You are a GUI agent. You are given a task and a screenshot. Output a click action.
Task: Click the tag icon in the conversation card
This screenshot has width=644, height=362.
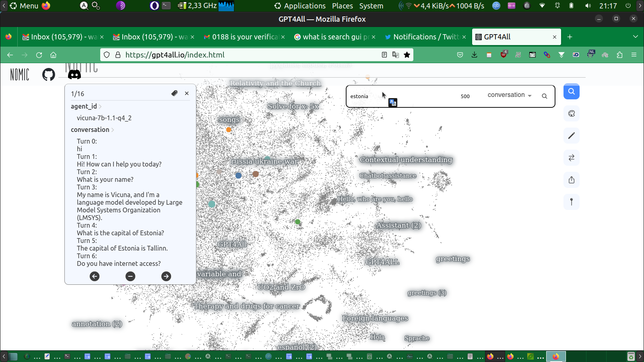tap(174, 93)
